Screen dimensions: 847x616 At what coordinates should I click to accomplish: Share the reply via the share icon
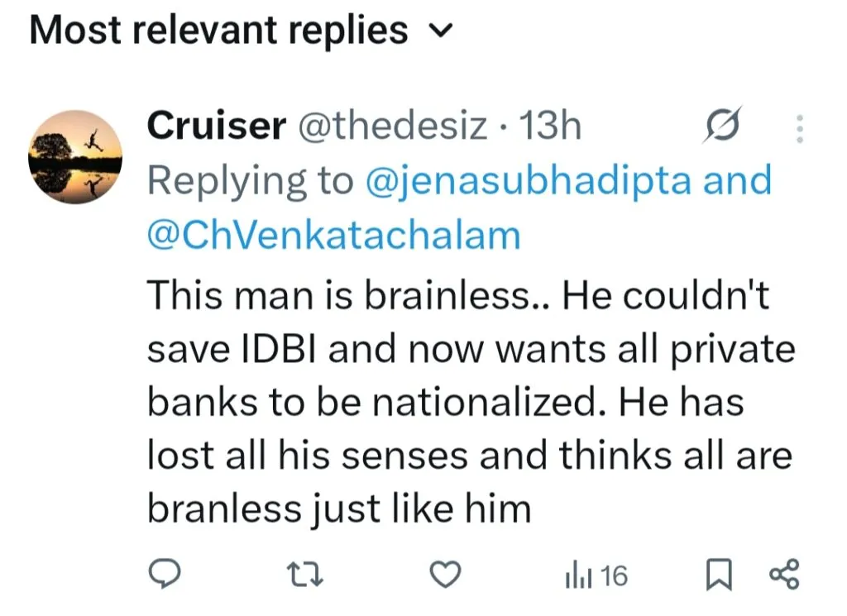784,574
